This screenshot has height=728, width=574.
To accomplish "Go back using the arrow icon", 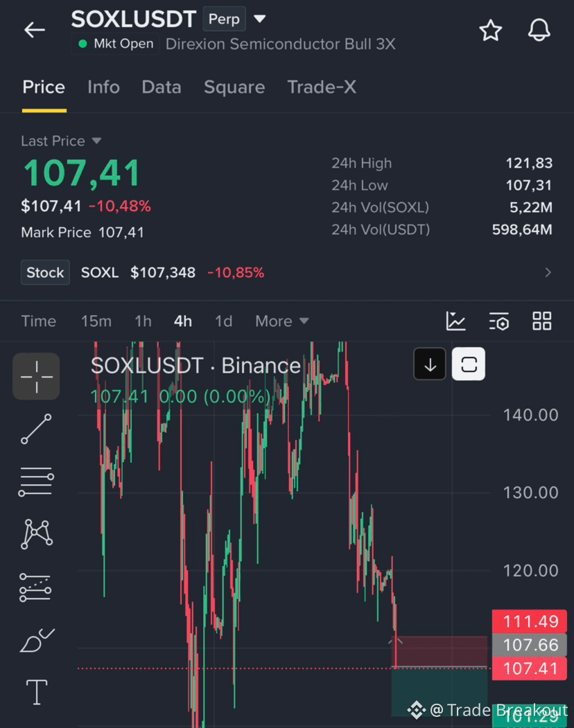I will (35, 30).
